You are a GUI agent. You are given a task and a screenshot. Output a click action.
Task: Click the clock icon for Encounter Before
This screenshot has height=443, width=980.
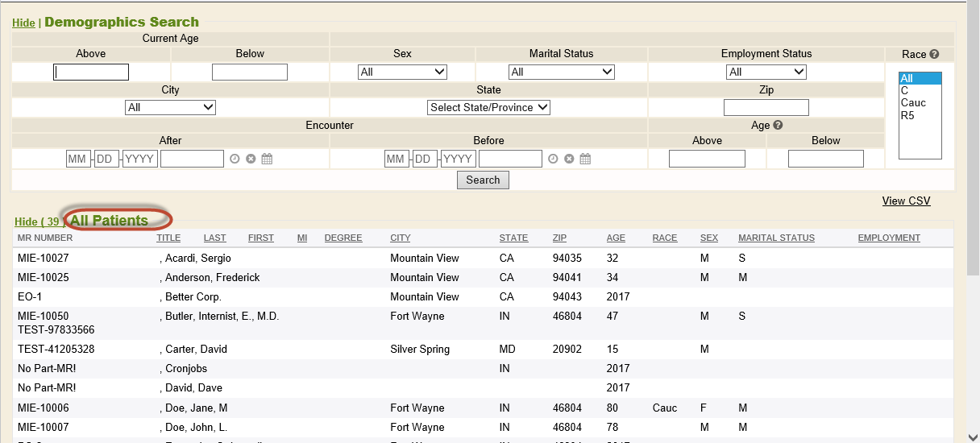(553, 159)
